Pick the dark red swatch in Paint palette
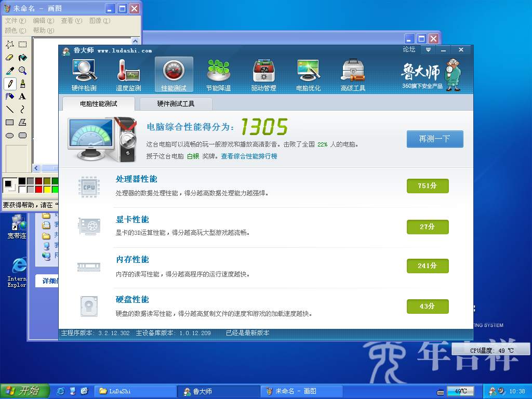The width and height of the screenshot is (532, 399). (x=38, y=181)
